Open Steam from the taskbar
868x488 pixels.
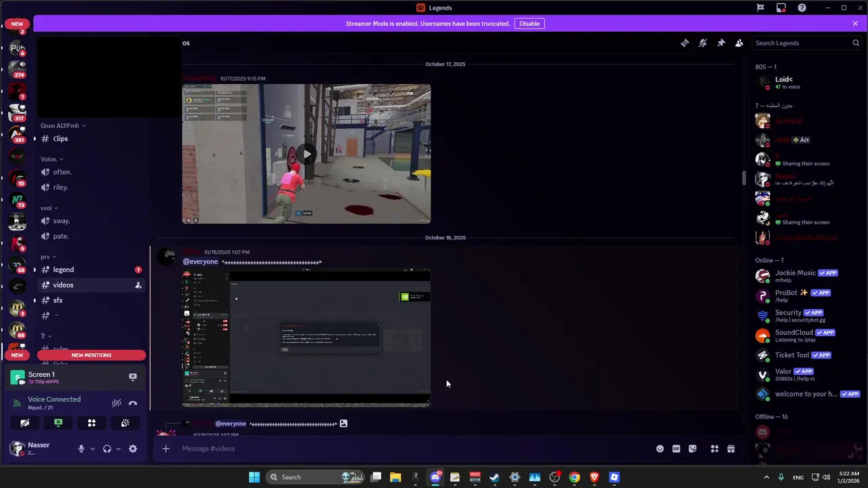[x=495, y=477]
